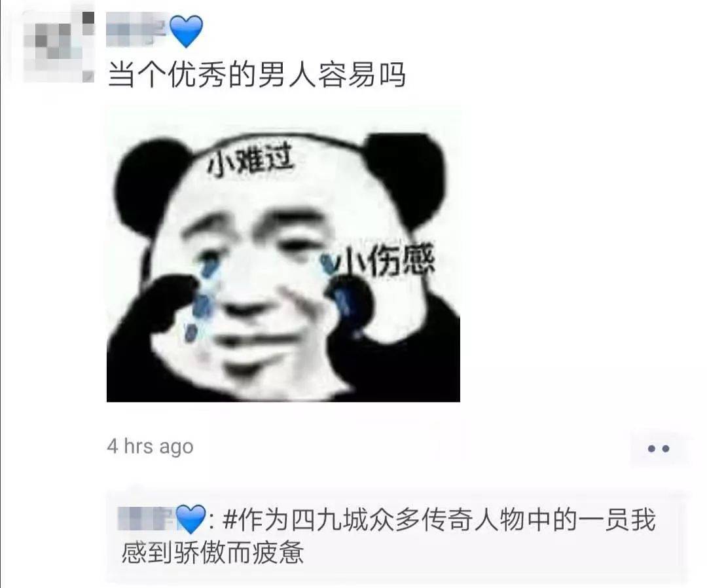Click blue heart in comment section
The width and height of the screenshot is (707, 588).
point(190,519)
